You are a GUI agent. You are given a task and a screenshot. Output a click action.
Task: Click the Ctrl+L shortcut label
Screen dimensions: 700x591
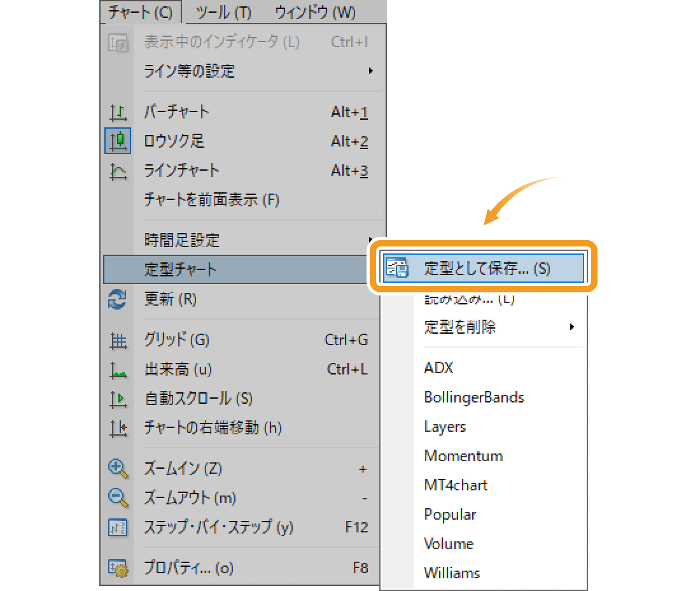[x=347, y=369]
